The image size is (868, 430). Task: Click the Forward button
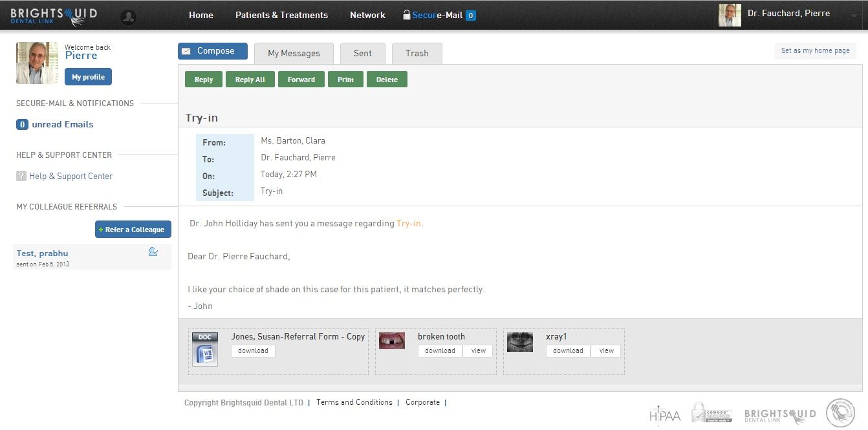point(301,80)
